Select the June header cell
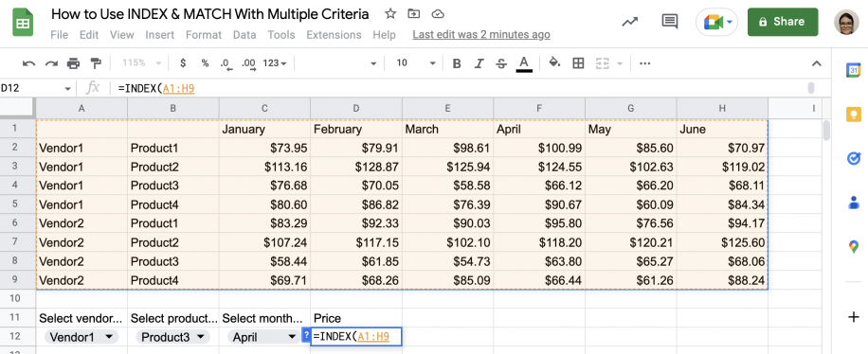 pos(722,129)
